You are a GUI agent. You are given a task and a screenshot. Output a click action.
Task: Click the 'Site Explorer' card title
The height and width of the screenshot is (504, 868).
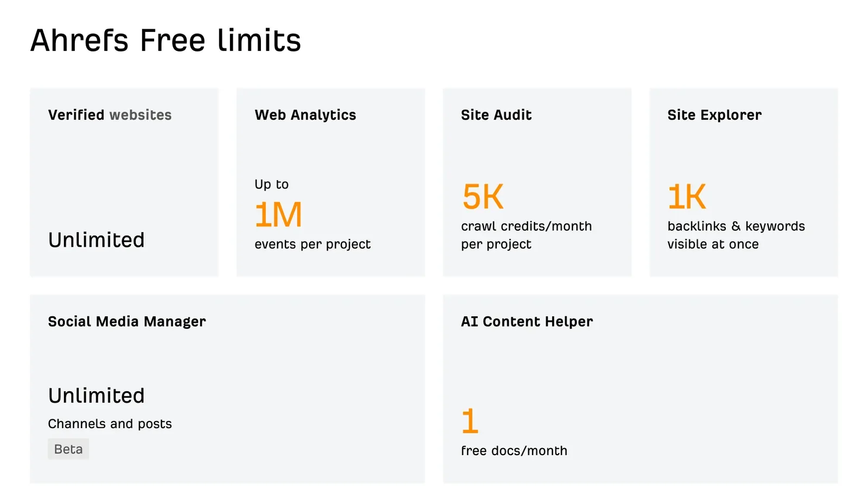[x=714, y=115]
